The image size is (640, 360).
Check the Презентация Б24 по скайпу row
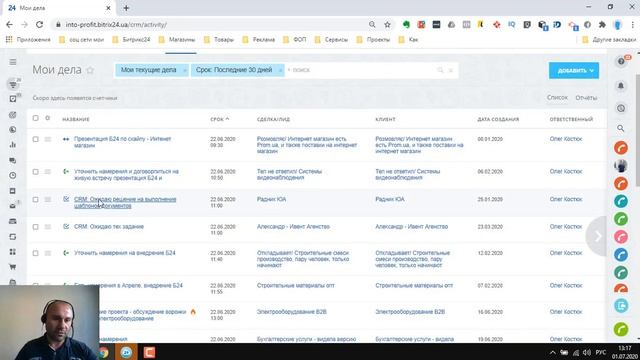(36, 139)
